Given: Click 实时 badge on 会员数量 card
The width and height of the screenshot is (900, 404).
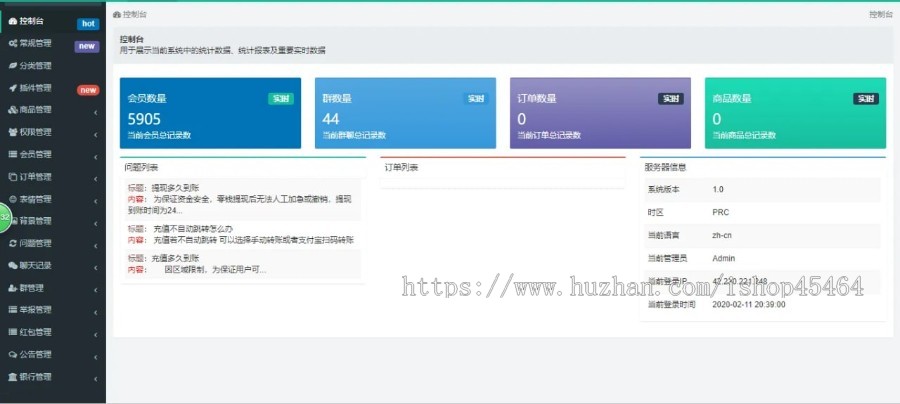Looking at the screenshot, I should pyautogui.click(x=281, y=99).
